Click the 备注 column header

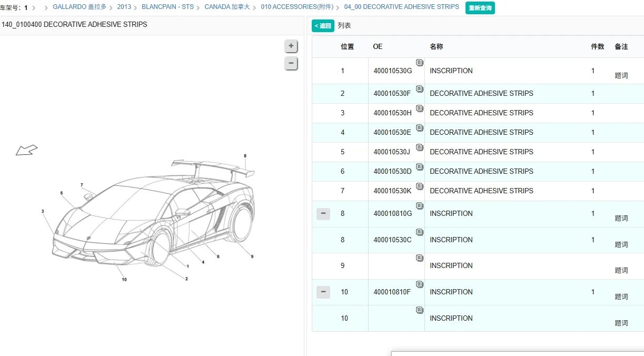(621, 46)
